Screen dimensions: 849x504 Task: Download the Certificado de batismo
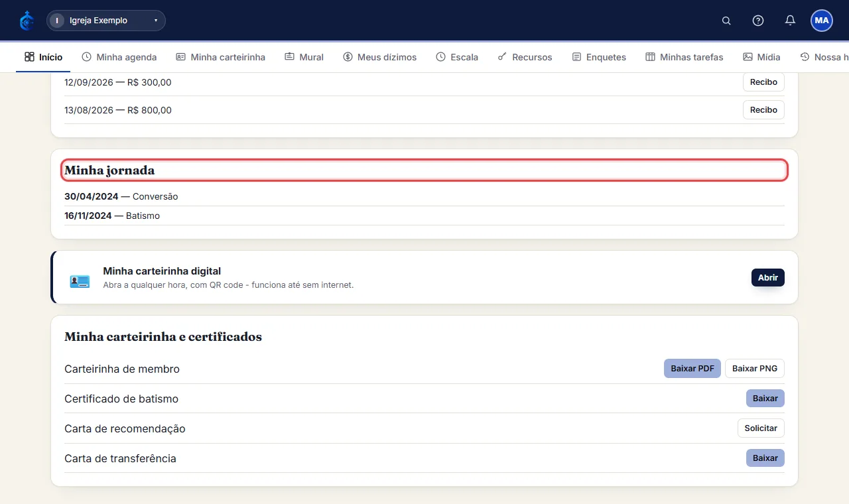[x=765, y=399]
